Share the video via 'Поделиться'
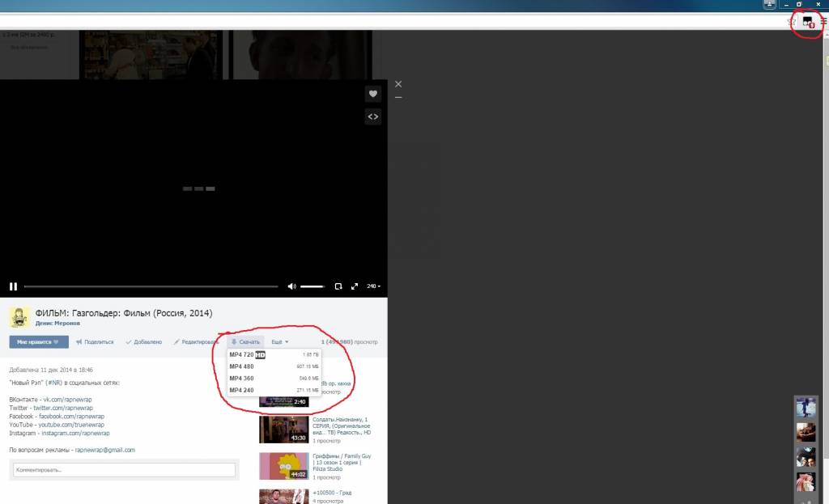 (95, 342)
